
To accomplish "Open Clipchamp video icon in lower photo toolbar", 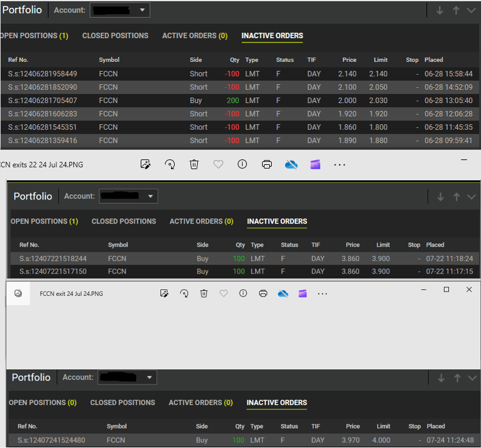I will tap(302, 293).
